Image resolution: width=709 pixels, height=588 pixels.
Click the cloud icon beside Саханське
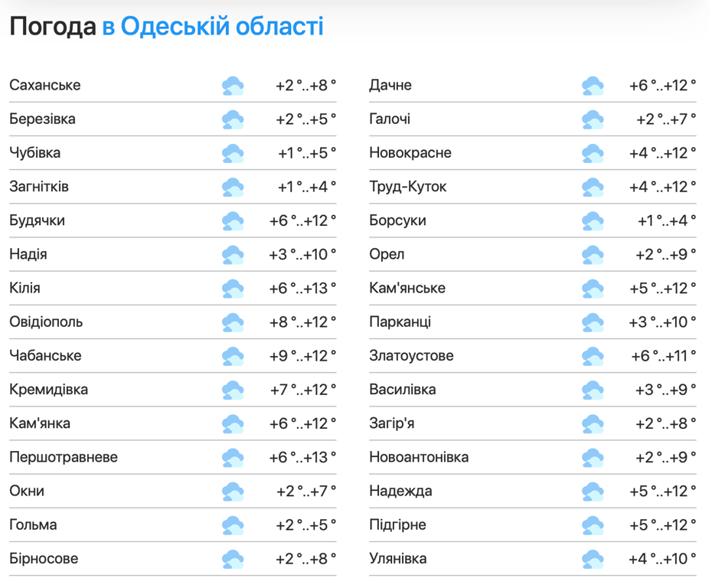233,86
